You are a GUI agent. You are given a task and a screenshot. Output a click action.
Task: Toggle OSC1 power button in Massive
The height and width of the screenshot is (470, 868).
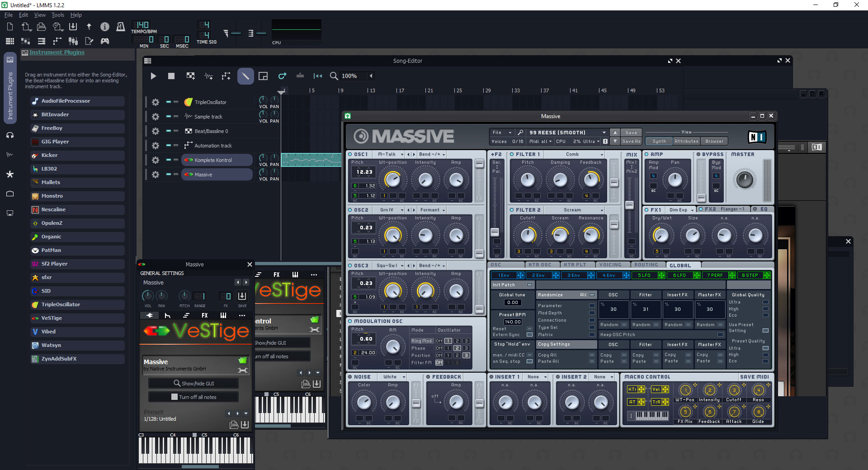tap(350, 154)
